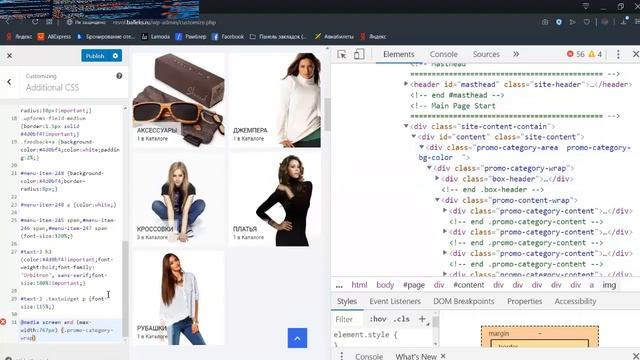Open the ДЖЕМПЕРА category thumbnail
This screenshot has height=360, width=640.
pos(275,100)
